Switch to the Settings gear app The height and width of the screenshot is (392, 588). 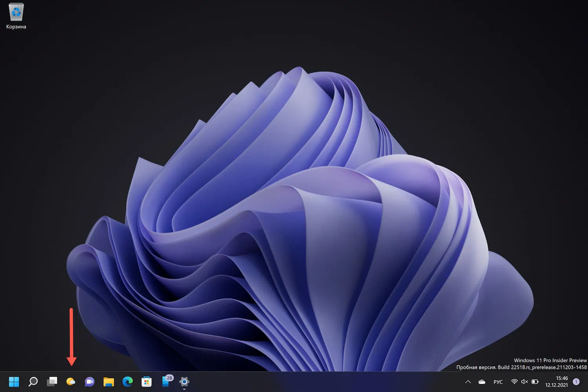point(184,381)
